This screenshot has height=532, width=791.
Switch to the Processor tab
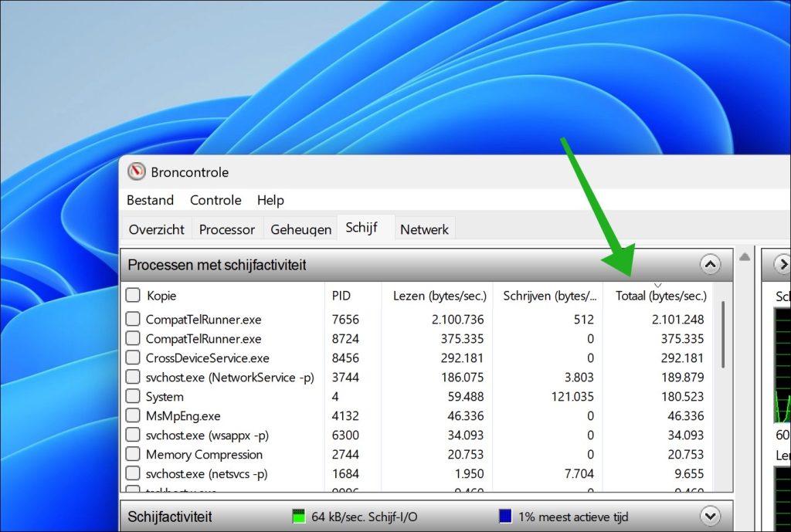point(226,229)
